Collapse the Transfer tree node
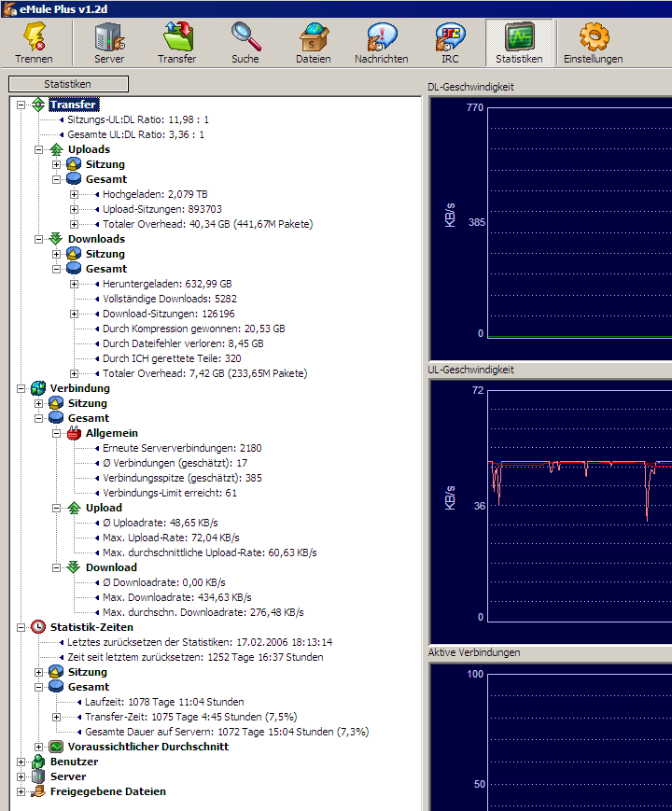Viewport: 672px width, 811px height. click(x=21, y=105)
